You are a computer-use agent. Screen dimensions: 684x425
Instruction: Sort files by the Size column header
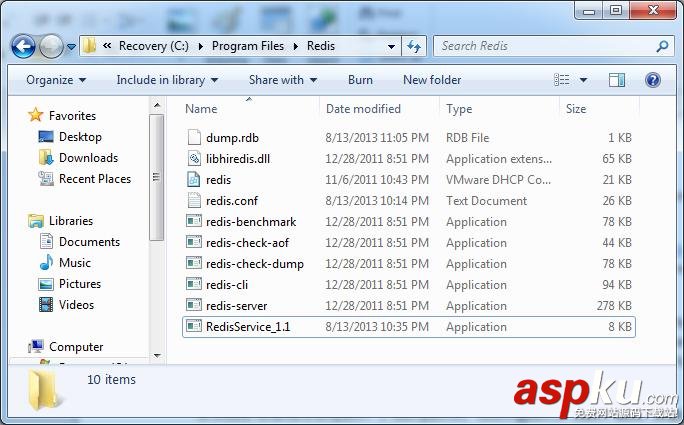pyautogui.click(x=576, y=109)
